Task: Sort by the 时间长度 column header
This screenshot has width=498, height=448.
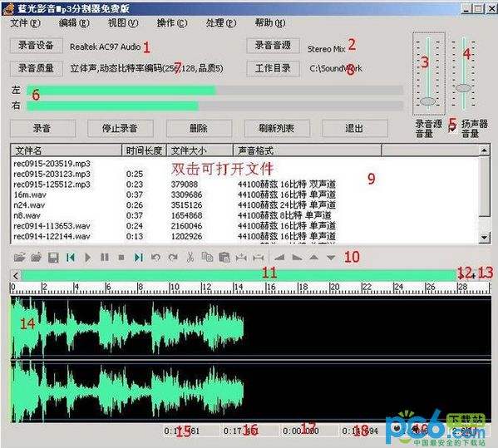Action: point(145,150)
